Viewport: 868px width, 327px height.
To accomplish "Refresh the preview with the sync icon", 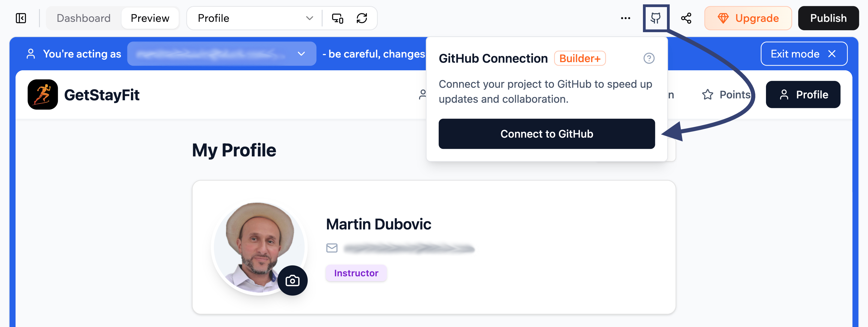I will click(x=362, y=18).
